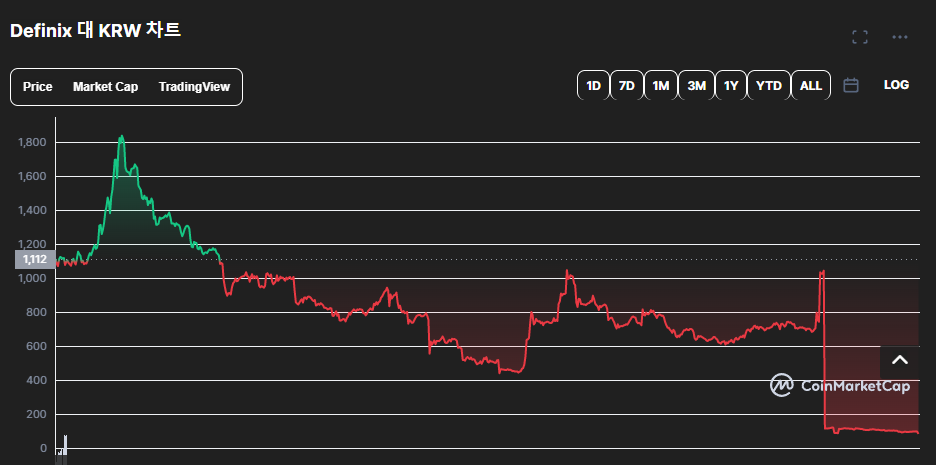The height and width of the screenshot is (465, 936).
Task: Switch to the Market Cap tab
Action: (105, 87)
